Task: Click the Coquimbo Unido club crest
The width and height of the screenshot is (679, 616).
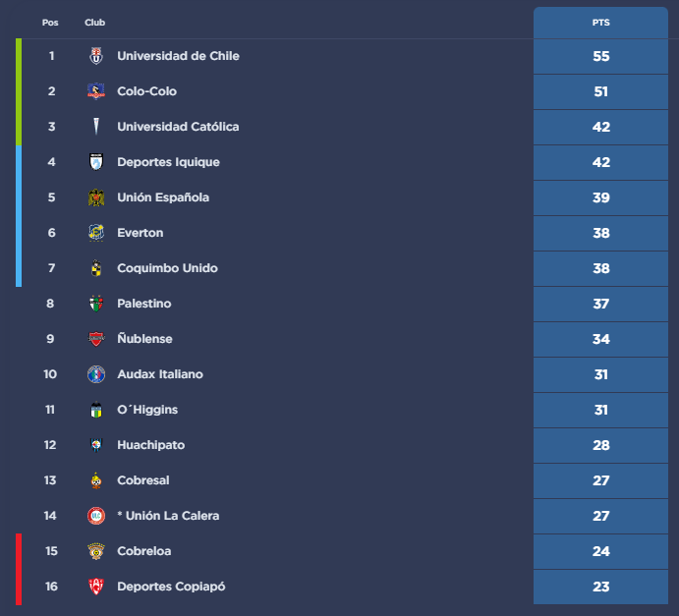Action: click(95, 268)
